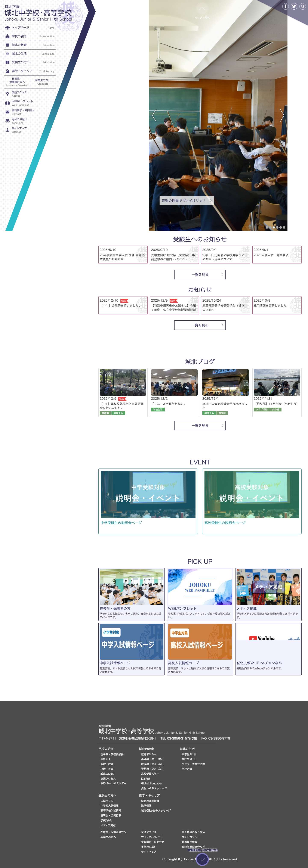
Task: Open the 釣り部 11月例会 blog thumbnail
Action: pos(277,382)
